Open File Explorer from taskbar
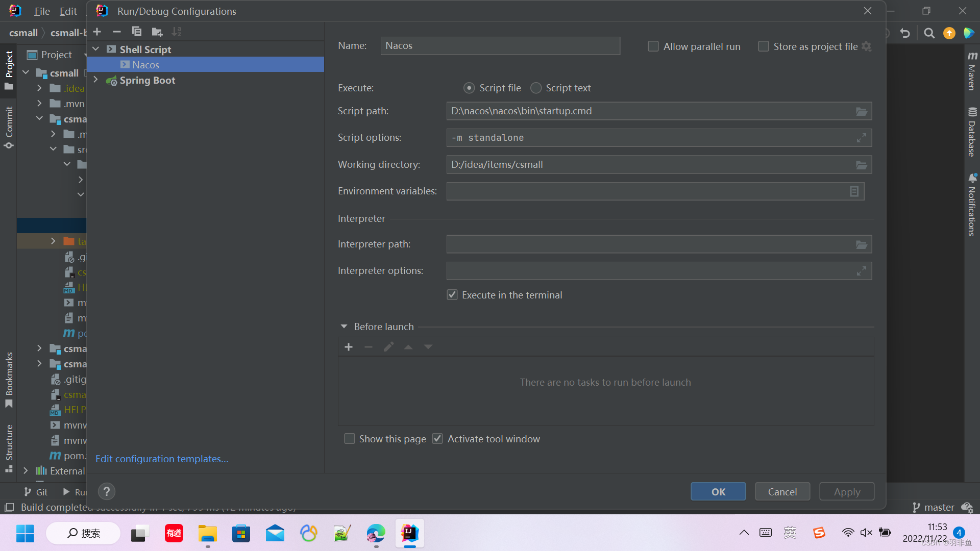 coord(208,533)
